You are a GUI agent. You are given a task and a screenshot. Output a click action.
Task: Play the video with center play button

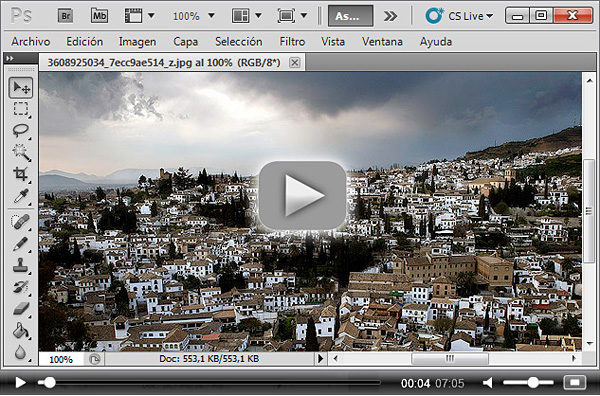click(302, 196)
